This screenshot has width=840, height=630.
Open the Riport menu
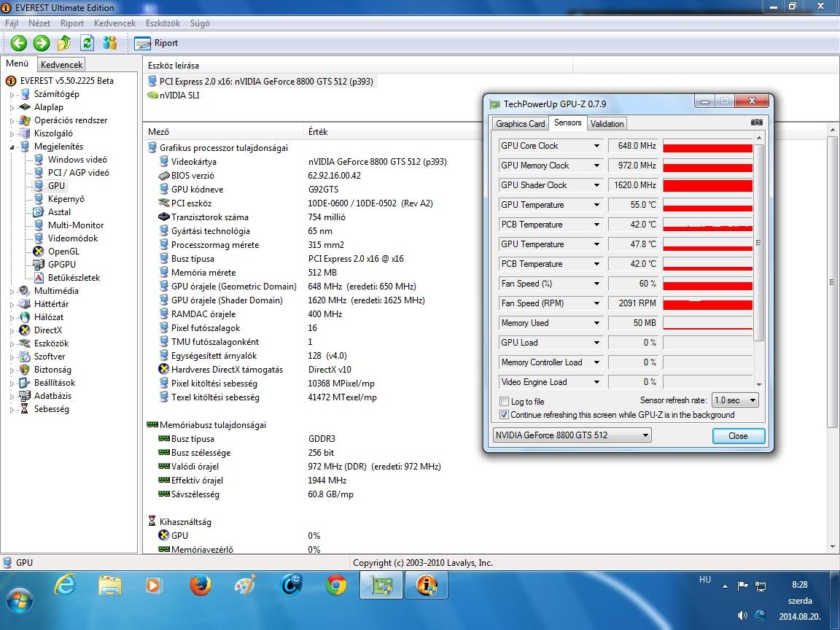click(x=71, y=23)
